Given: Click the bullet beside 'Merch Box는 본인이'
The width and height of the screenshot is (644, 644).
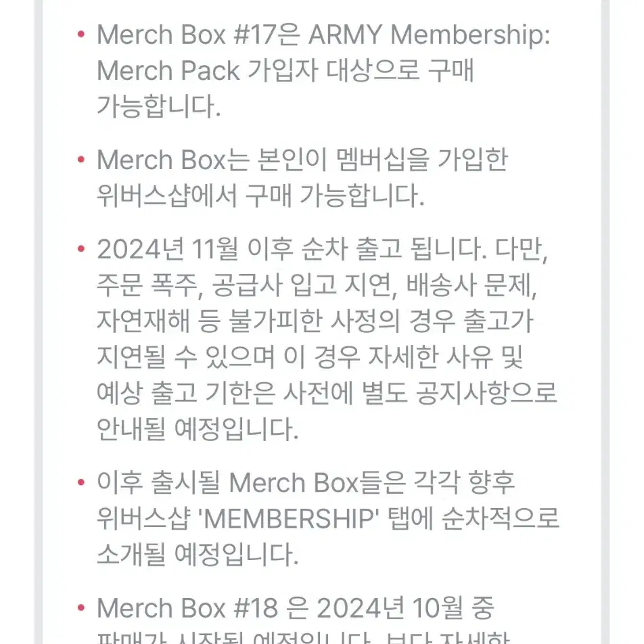Looking at the screenshot, I should click(81, 160).
